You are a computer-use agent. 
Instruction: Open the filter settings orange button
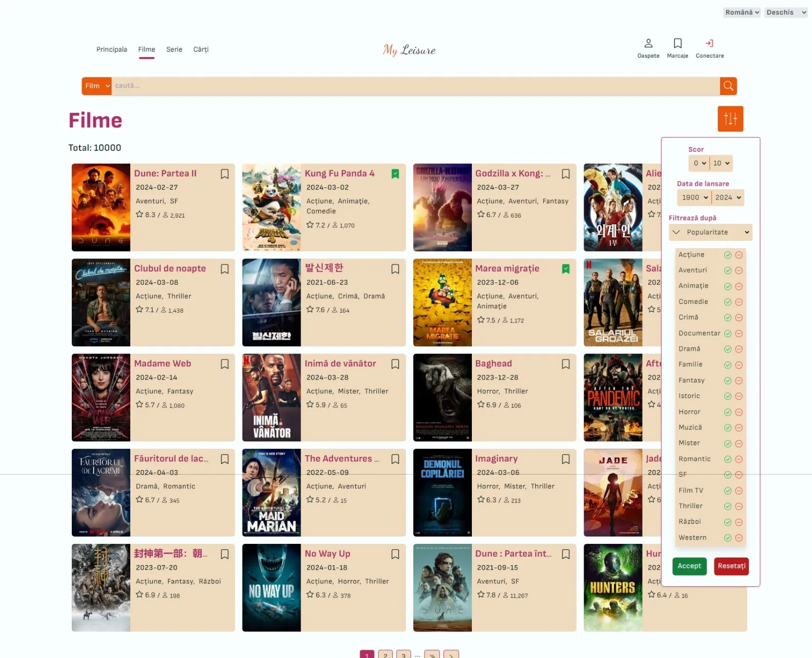(730, 119)
